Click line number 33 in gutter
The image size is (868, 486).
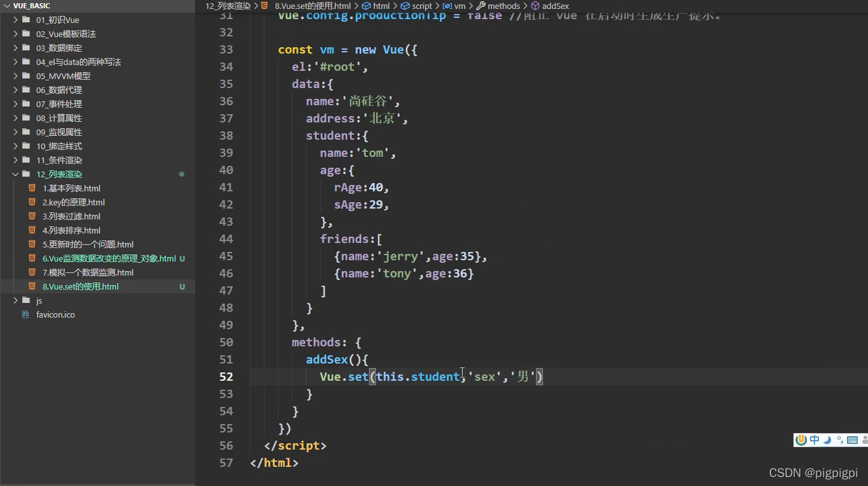pyautogui.click(x=226, y=49)
